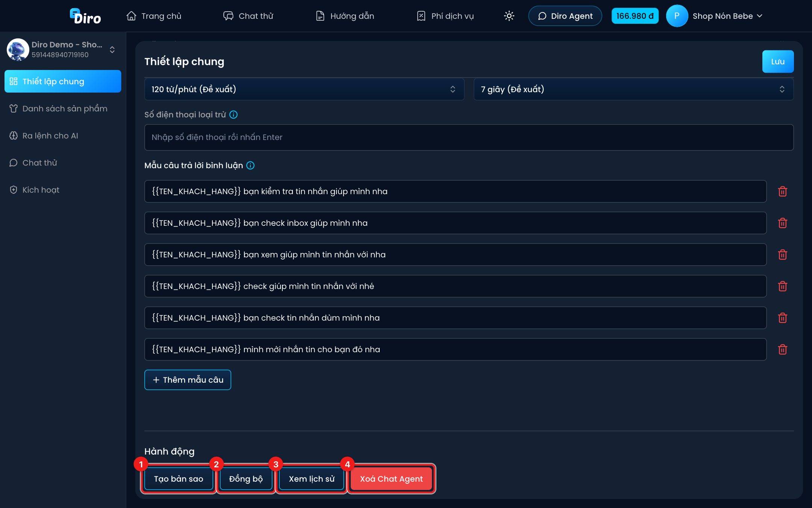Click the Shop Nón Bebe profile avatar
Viewport: 812px width, 508px height.
pyautogui.click(x=677, y=16)
